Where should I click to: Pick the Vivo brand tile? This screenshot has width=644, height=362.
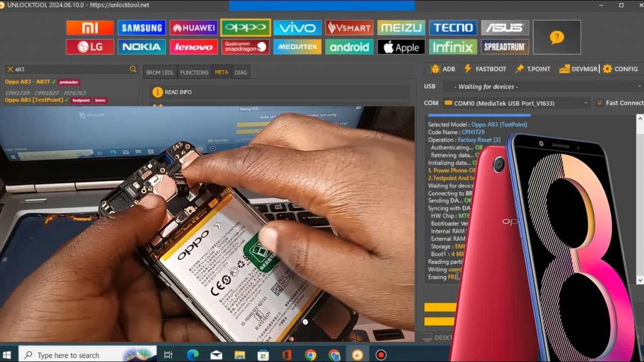click(297, 28)
